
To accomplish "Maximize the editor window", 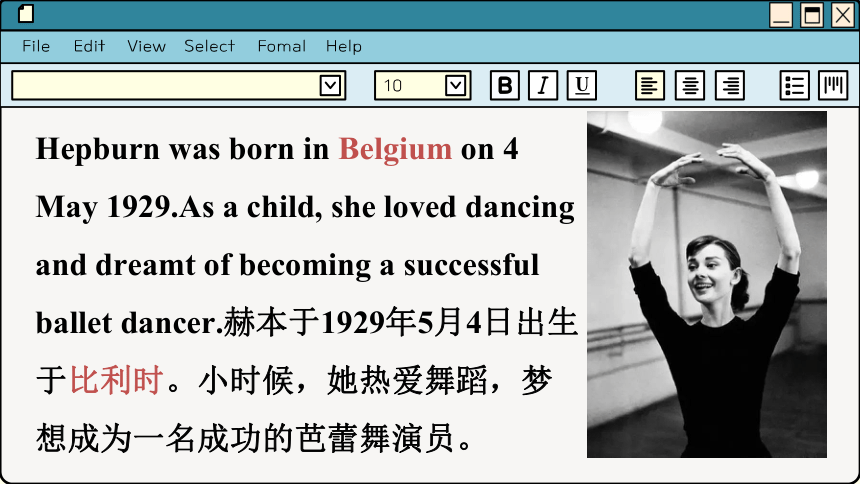I will click(812, 15).
